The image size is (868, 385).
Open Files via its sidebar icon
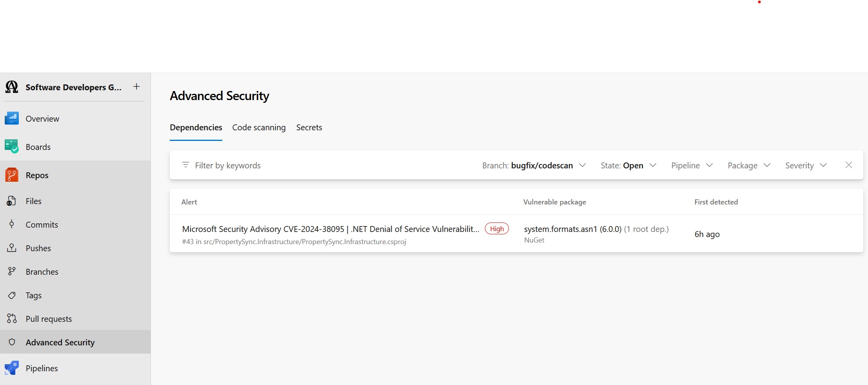tap(12, 201)
